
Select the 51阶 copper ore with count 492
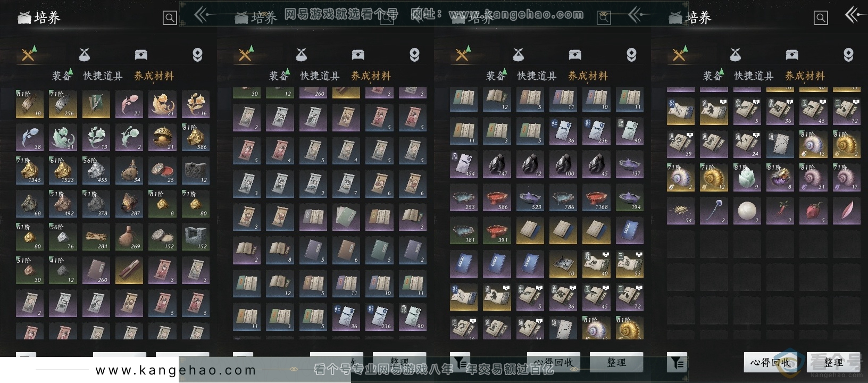coord(63,204)
